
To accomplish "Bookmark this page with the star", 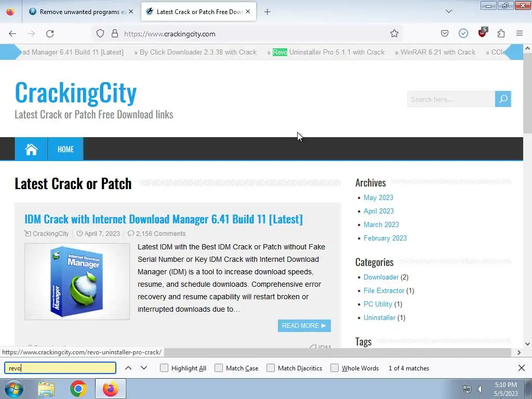I will [x=394, y=34].
